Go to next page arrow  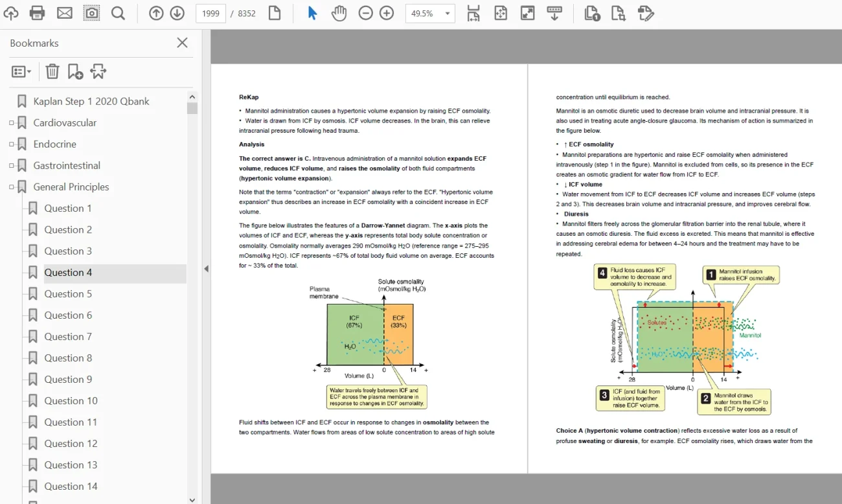[x=177, y=13]
